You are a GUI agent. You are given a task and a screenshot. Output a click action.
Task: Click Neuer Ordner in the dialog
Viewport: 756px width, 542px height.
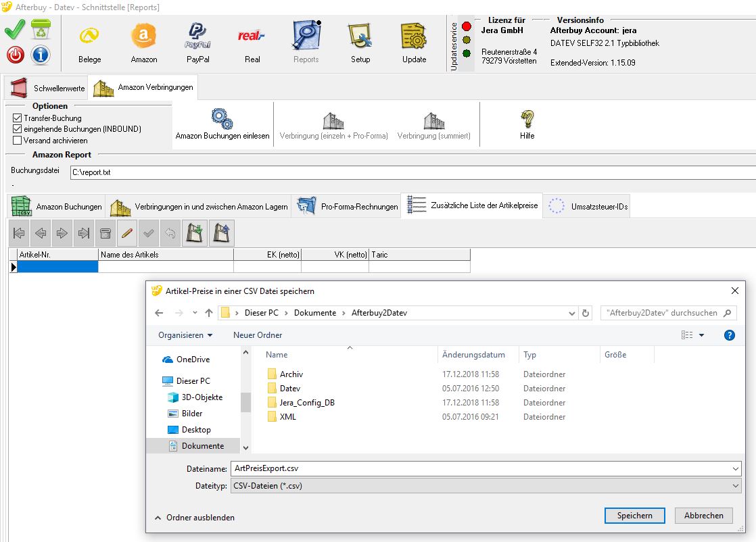tap(258, 335)
